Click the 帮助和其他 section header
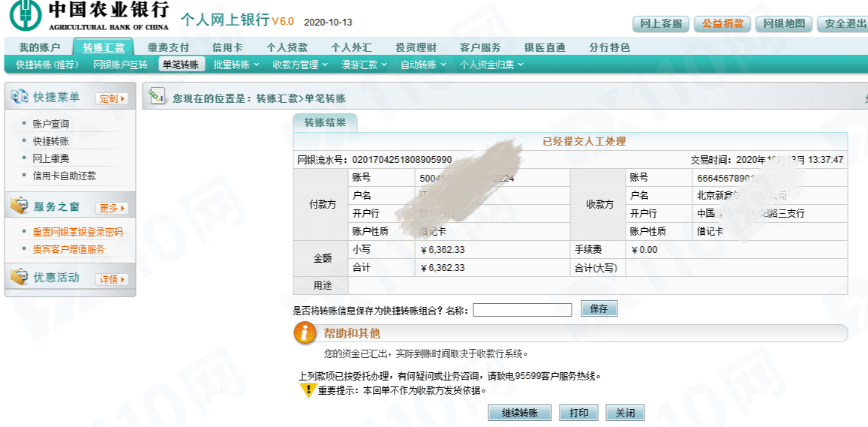The height and width of the screenshot is (427, 868). (352, 333)
